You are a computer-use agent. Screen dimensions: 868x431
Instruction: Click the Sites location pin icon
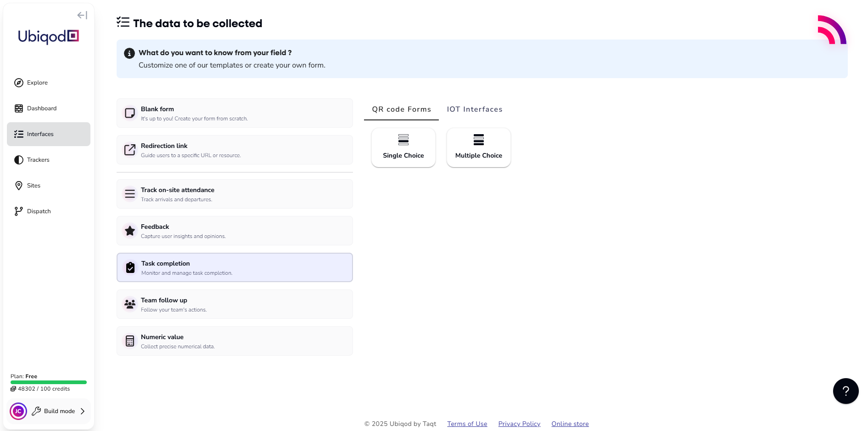pyautogui.click(x=19, y=186)
